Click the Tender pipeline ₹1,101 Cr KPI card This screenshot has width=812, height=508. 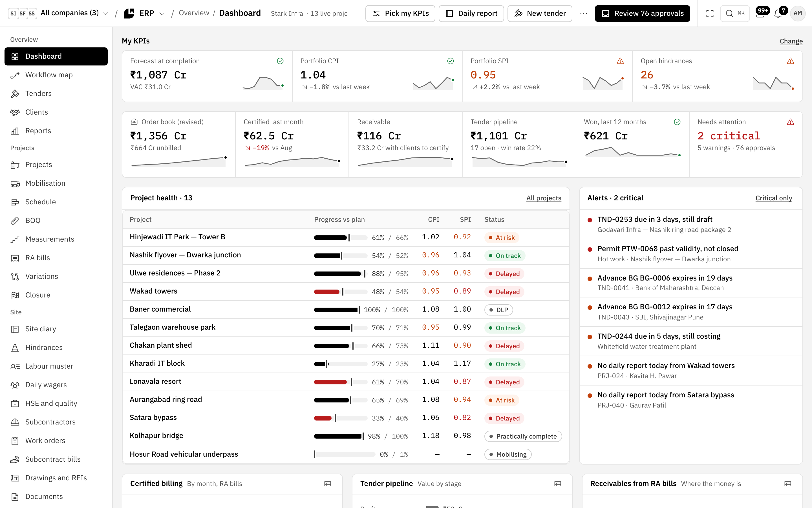pos(519,144)
